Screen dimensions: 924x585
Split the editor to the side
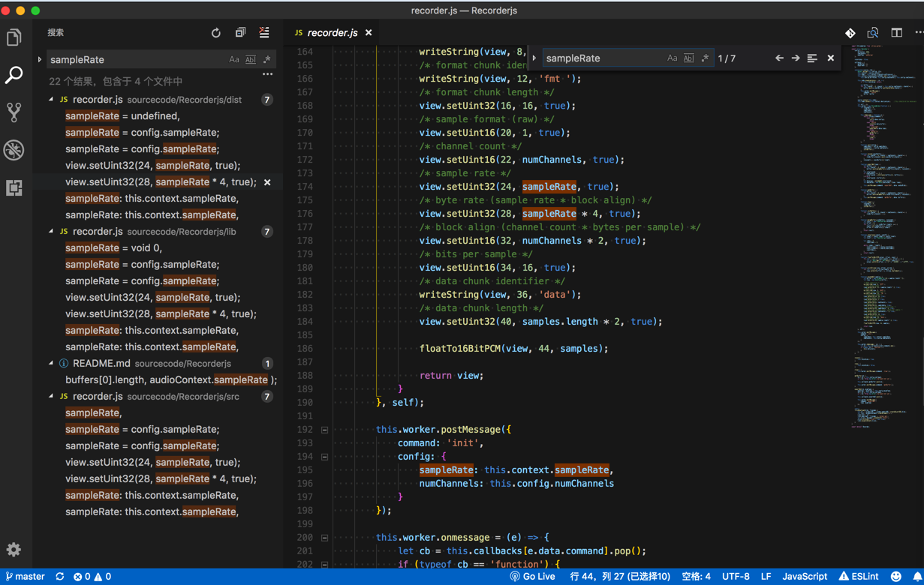click(896, 33)
